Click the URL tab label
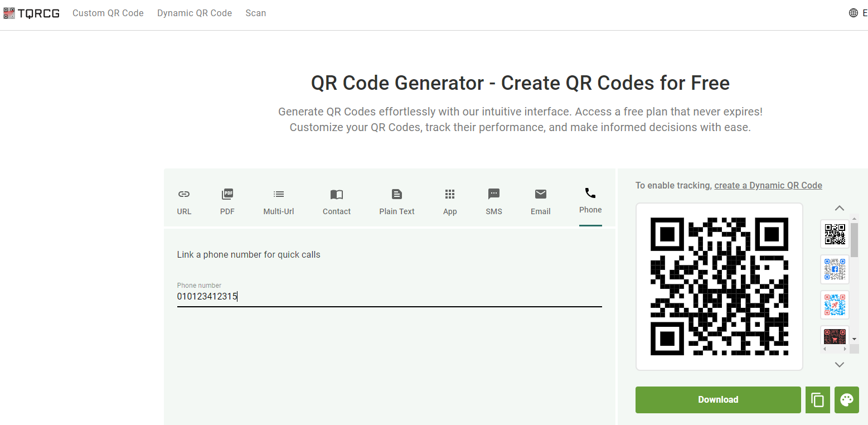The height and width of the screenshot is (425, 868). pos(184,211)
